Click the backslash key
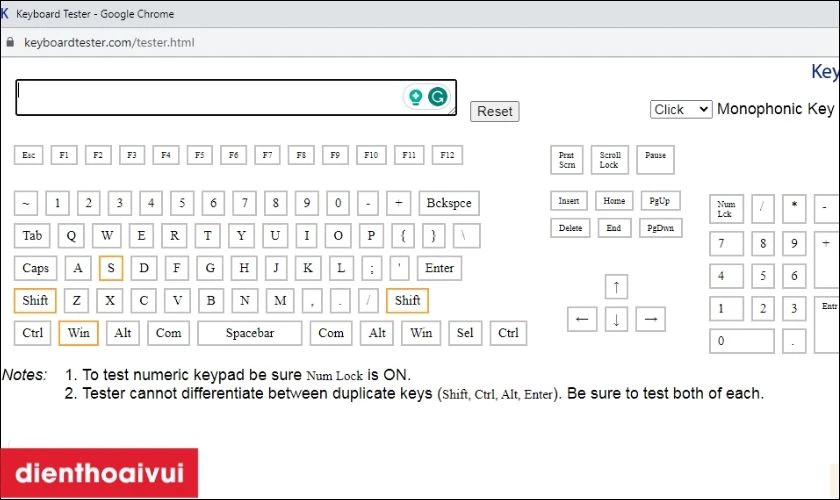Image resolution: width=840 pixels, height=500 pixels. (467, 236)
